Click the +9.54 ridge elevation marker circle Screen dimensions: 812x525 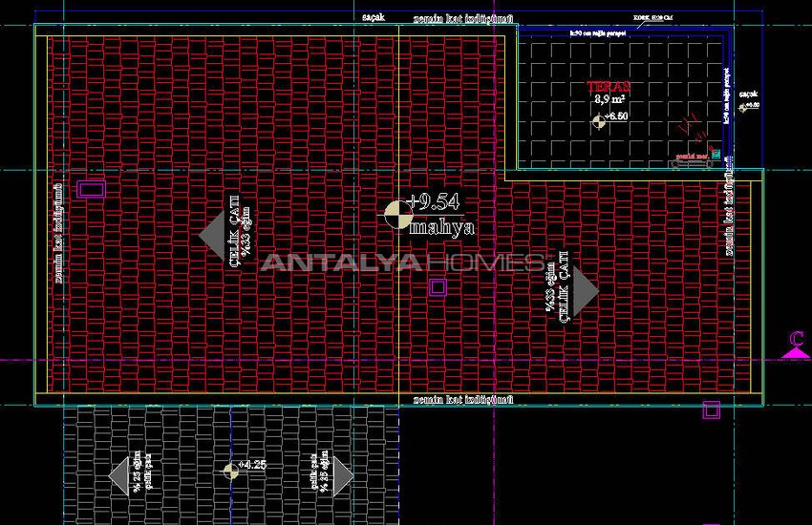(398, 215)
